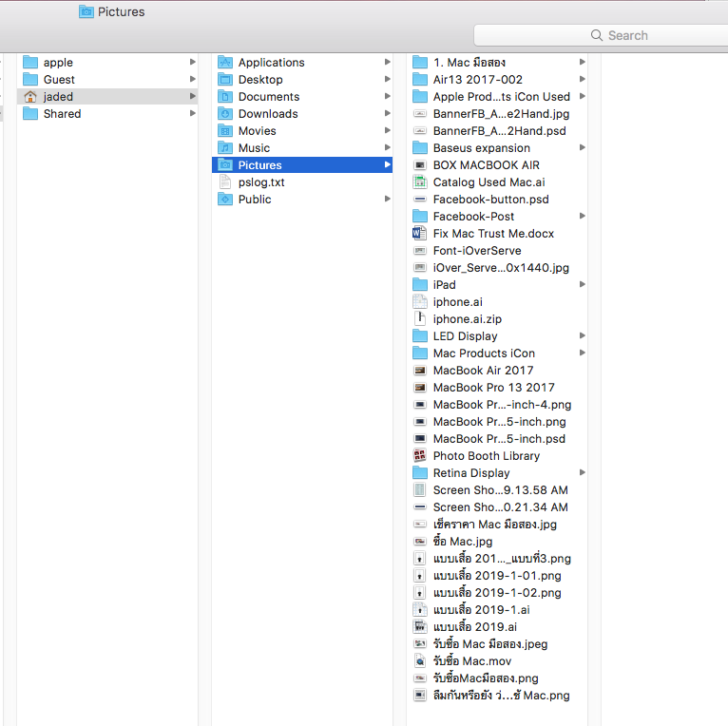Open the Documents folder row
Viewport: 728px width, 726px height.
point(302,97)
